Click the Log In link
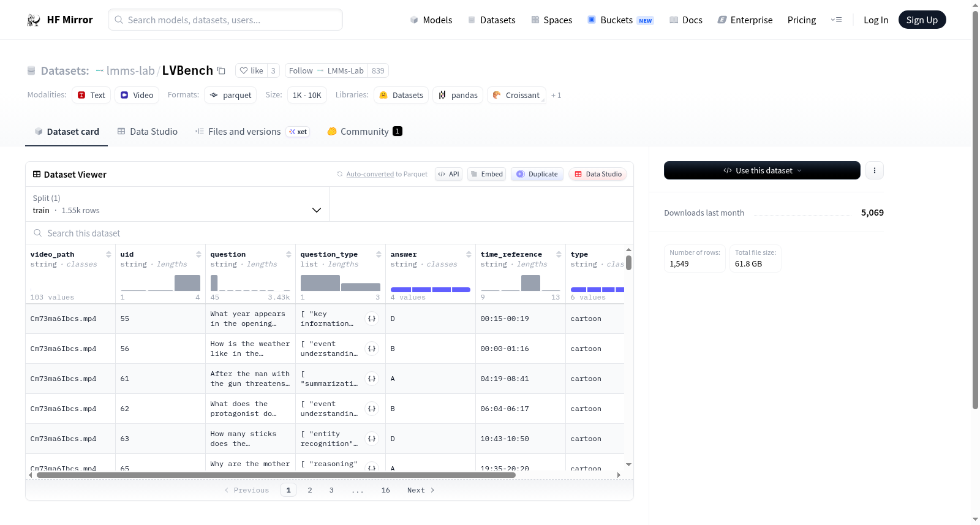Viewport: 980px width, 525px height. tap(876, 20)
